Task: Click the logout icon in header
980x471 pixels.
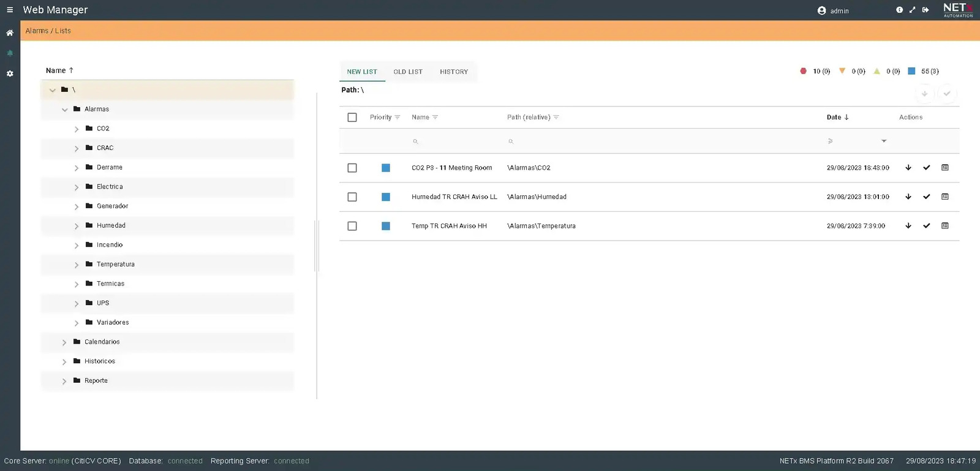Action: tap(925, 10)
